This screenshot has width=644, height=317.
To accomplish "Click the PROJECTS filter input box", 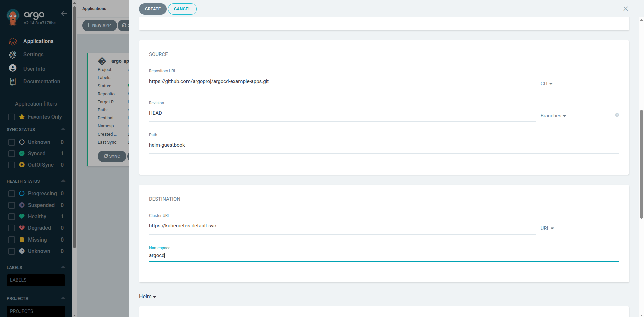I will pyautogui.click(x=36, y=311).
